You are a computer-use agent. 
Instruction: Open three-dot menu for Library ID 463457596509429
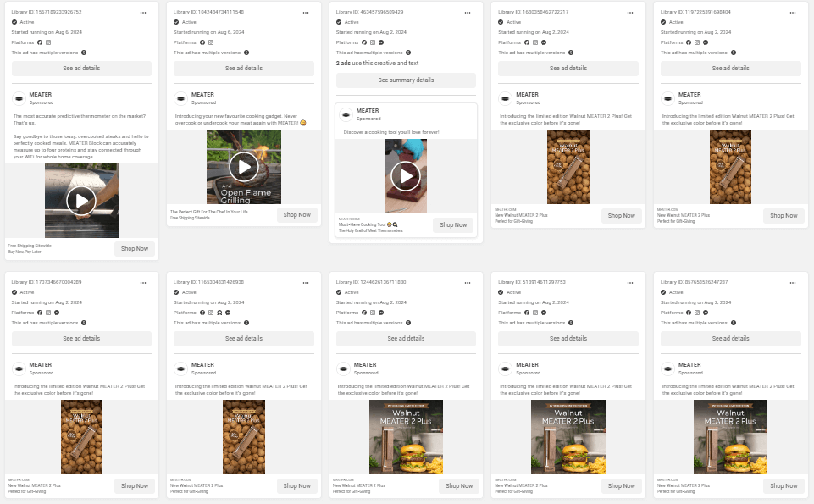[468, 13]
